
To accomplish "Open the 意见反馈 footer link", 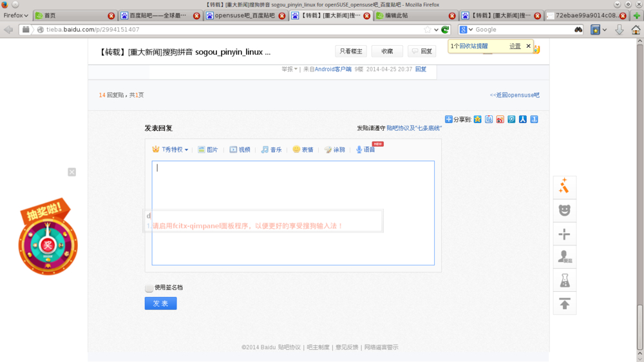I will click(346, 347).
